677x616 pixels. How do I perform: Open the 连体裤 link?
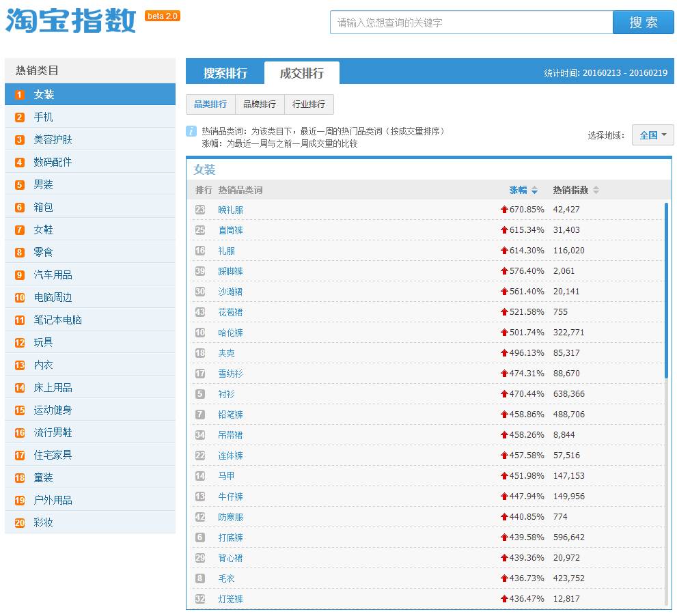pos(230,456)
